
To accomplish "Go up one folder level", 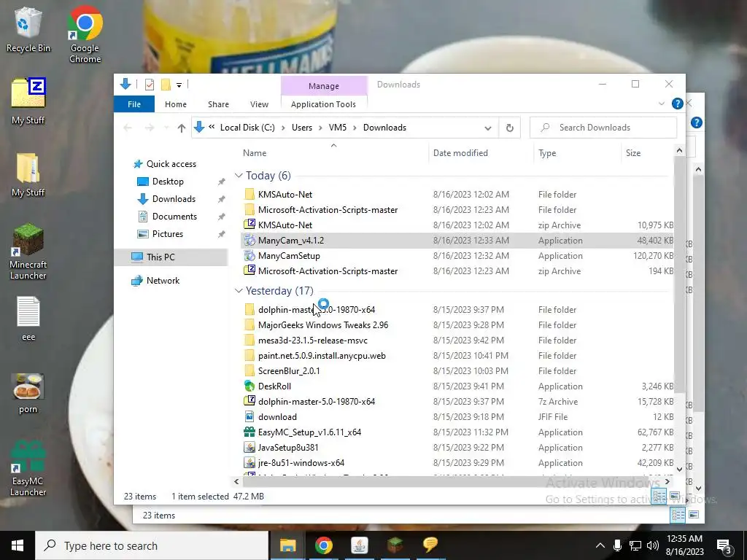I will tap(181, 128).
